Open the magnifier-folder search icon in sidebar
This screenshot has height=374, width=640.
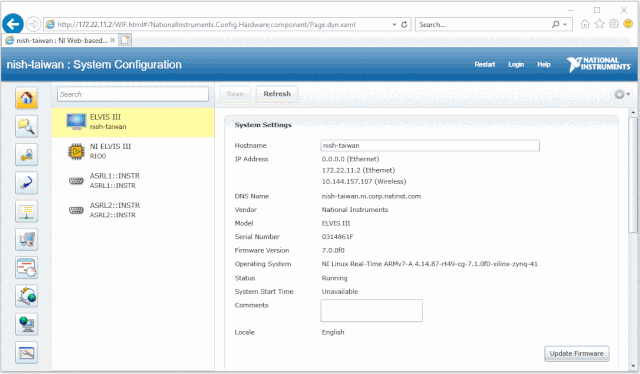27,126
